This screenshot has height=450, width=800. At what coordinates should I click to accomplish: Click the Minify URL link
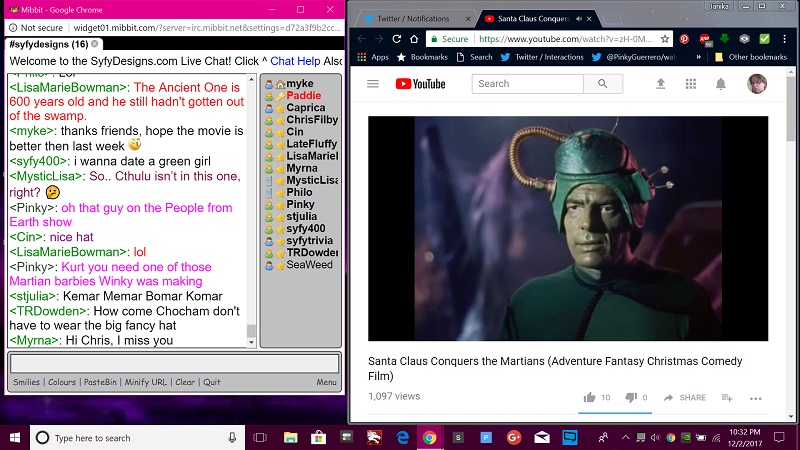pos(145,382)
